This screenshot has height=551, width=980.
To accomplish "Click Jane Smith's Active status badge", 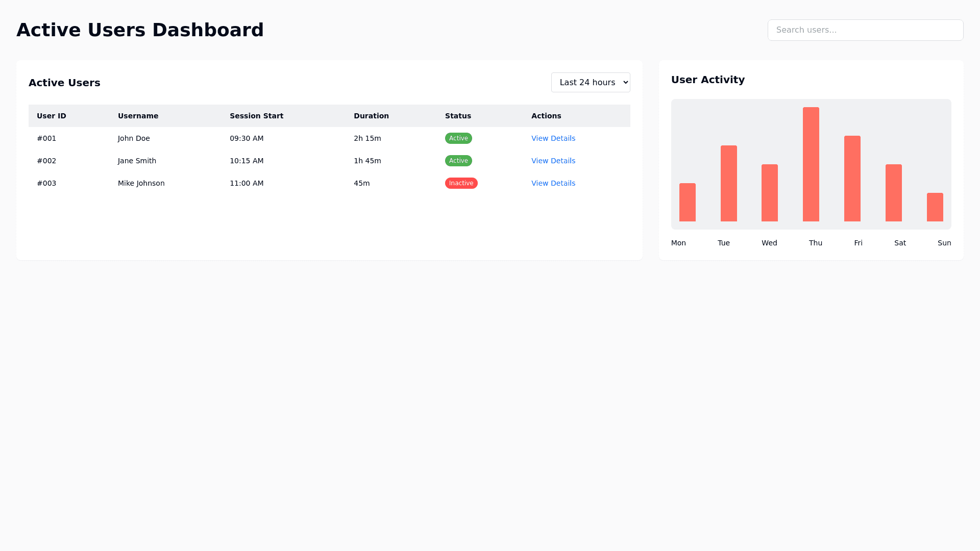I will [458, 161].
